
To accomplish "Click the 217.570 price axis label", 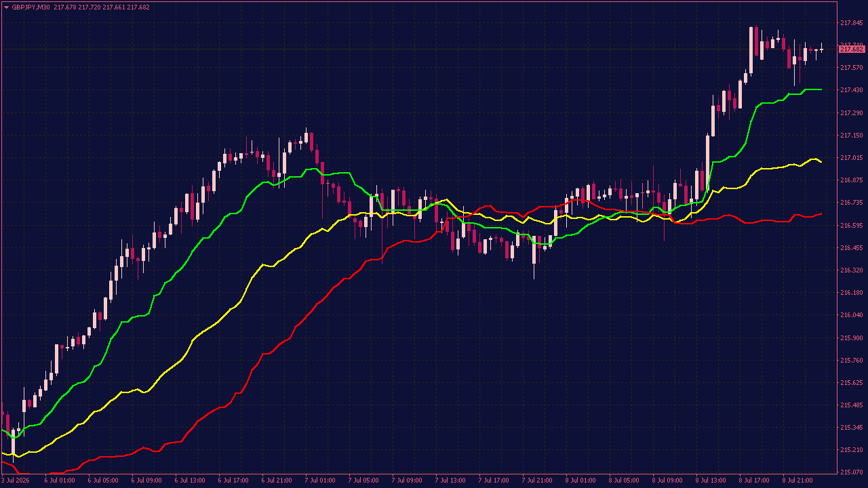I will point(851,68).
